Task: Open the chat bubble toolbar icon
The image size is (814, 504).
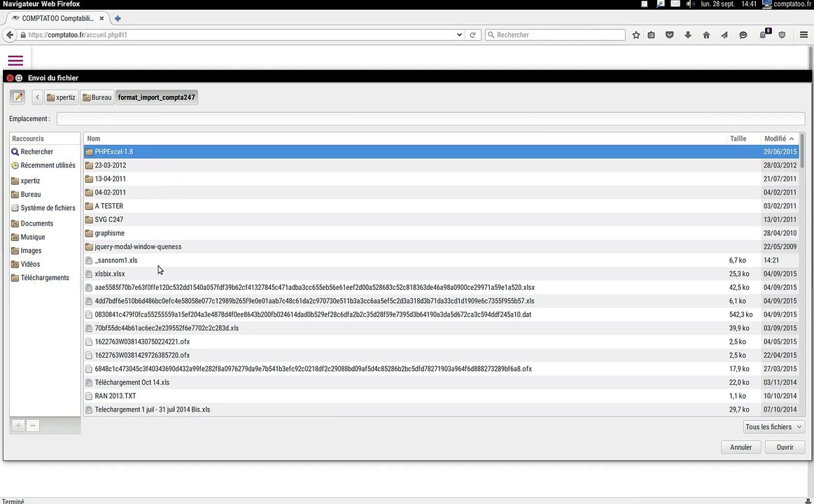Action: coord(743,35)
